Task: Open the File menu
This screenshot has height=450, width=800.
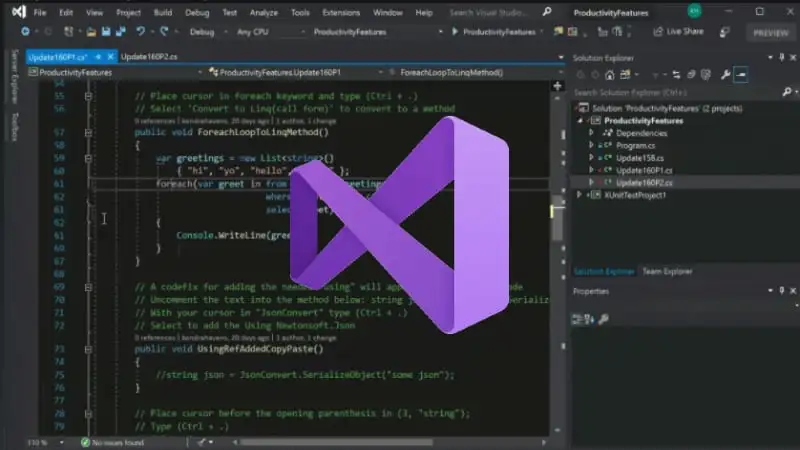Action: point(40,12)
